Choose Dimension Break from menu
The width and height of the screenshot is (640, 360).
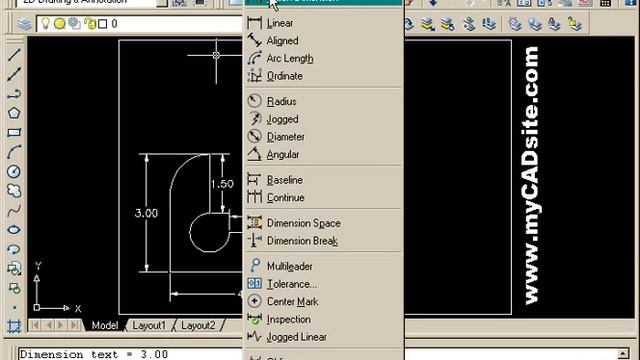click(324, 241)
